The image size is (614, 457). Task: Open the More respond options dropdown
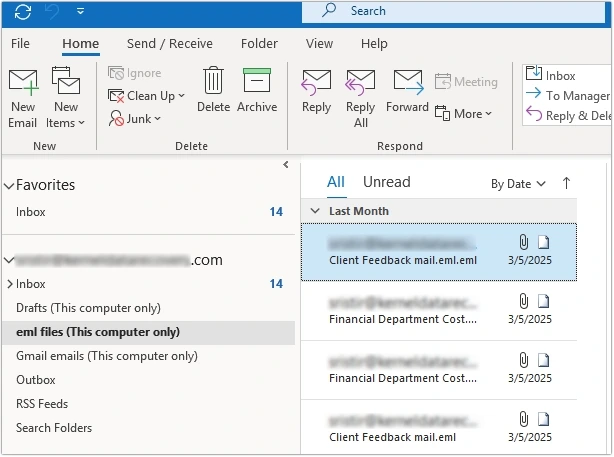click(463, 114)
